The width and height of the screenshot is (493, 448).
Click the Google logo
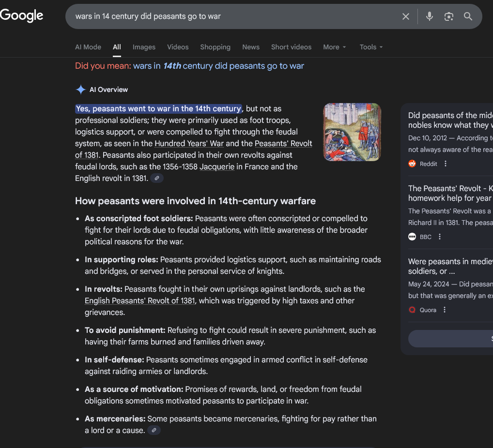(21, 15)
